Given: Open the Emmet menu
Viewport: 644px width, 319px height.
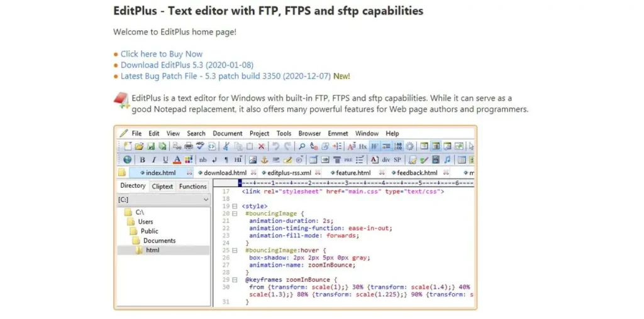Looking at the screenshot, I should (x=338, y=133).
